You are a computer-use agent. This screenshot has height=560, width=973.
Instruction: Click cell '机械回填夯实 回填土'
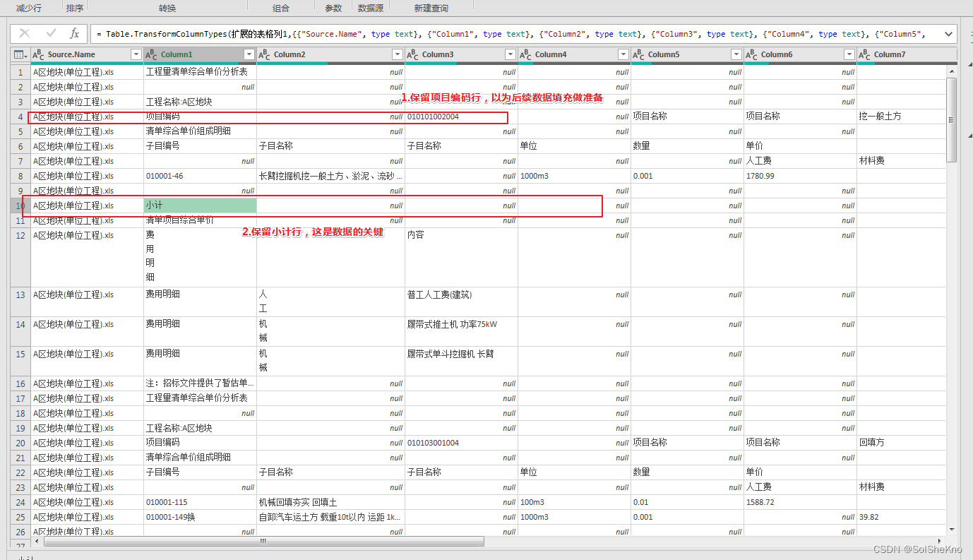(x=330, y=502)
